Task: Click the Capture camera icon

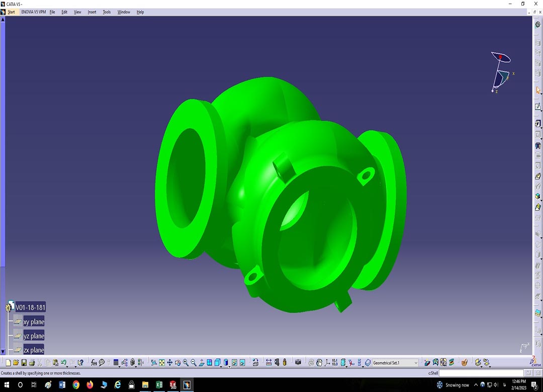Action: pyautogui.click(x=298, y=362)
